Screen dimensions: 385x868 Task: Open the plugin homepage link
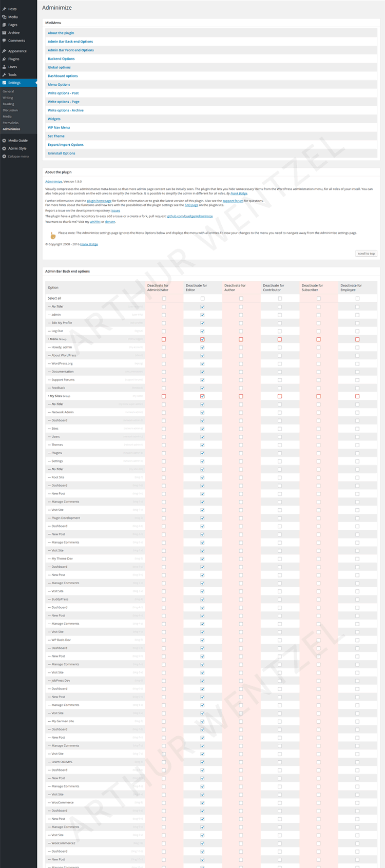[99, 201]
